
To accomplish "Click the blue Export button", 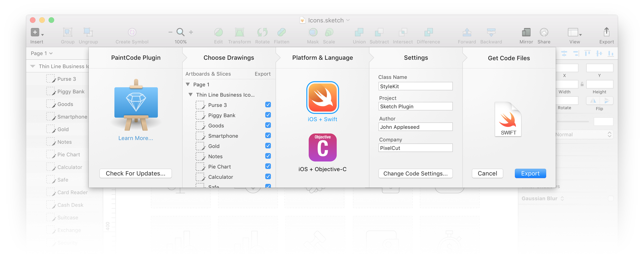I will point(530,174).
